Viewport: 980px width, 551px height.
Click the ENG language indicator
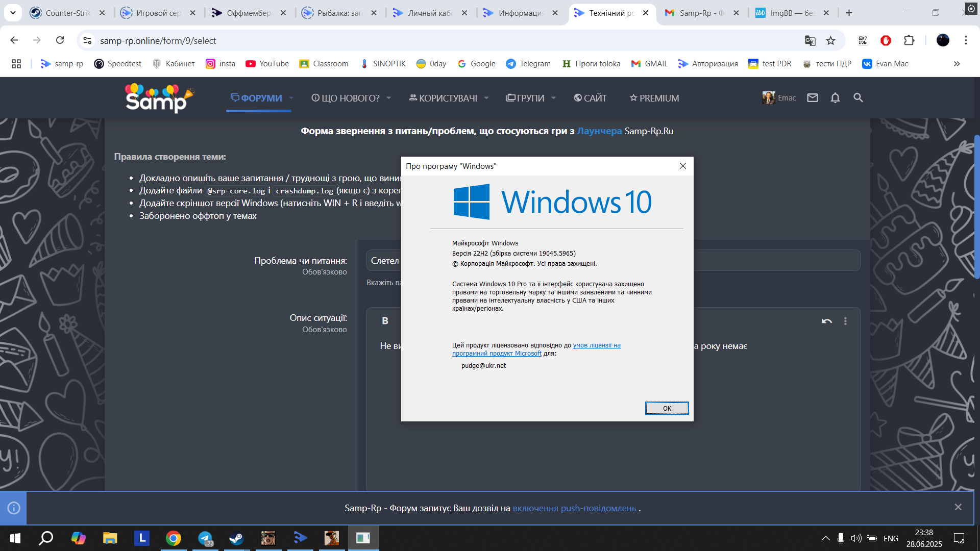point(891,538)
